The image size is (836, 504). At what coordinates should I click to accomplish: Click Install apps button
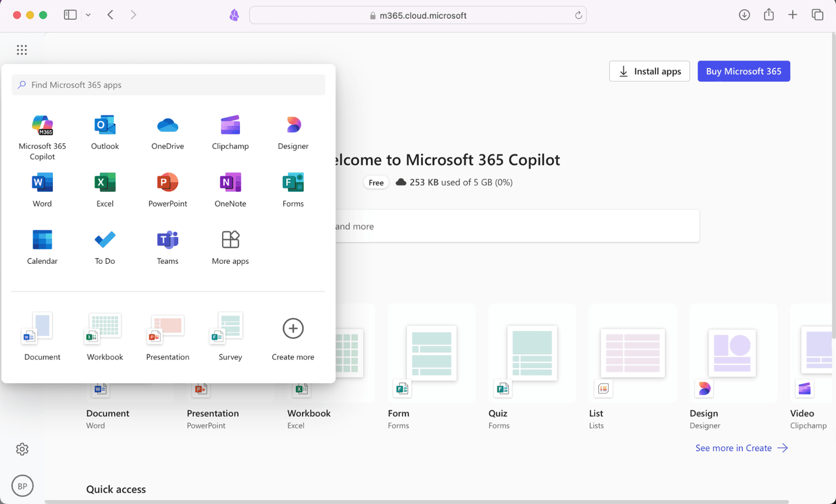(649, 71)
